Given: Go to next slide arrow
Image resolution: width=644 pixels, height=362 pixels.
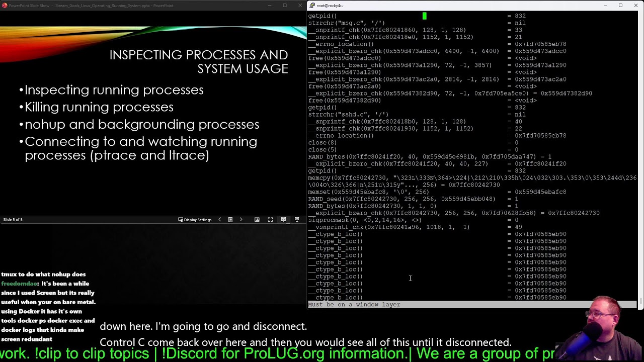Looking at the screenshot, I should pos(241,220).
